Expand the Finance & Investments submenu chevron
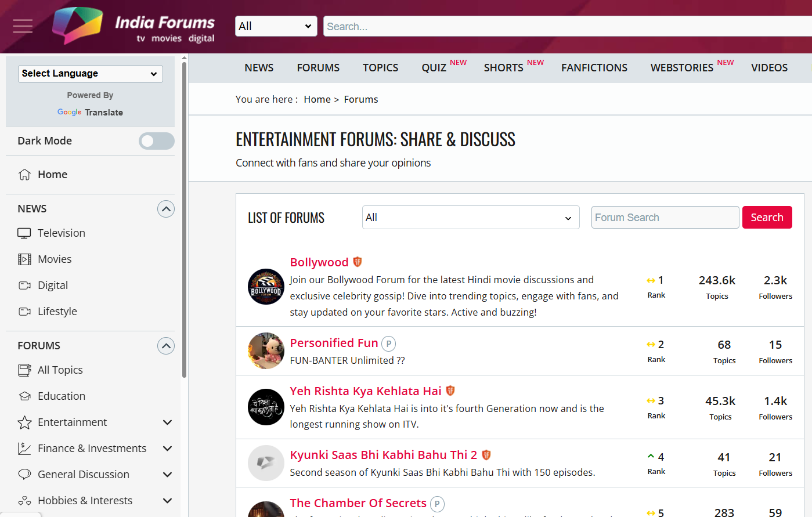Image resolution: width=812 pixels, height=517 pixels. pyautogui.click(x=168, y=449)
